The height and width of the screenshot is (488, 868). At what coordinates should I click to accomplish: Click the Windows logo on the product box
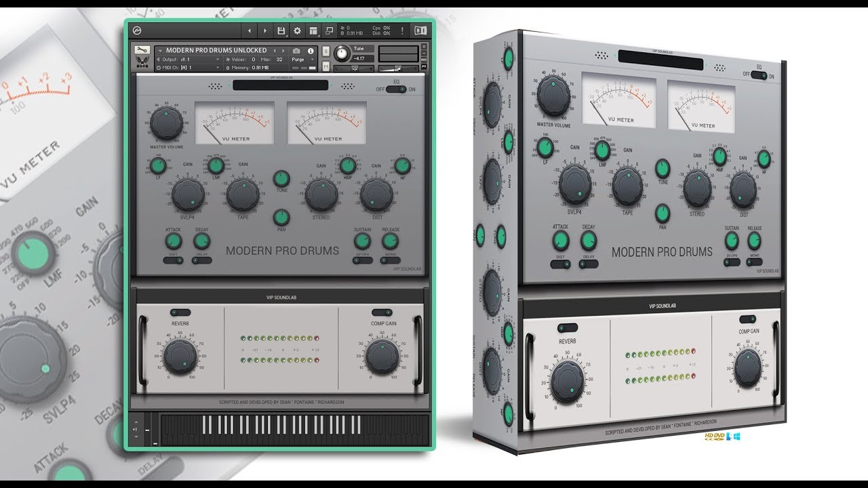click(736, 436)
